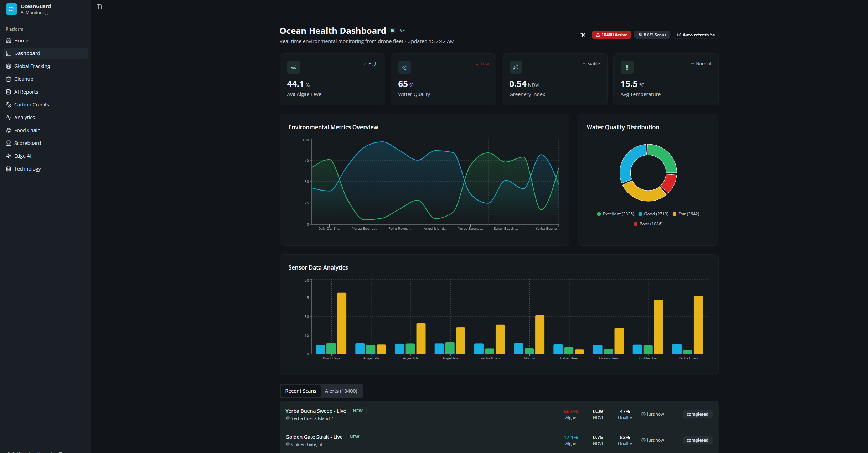Switch to the Alerts (10400) tab

(341, 391)
